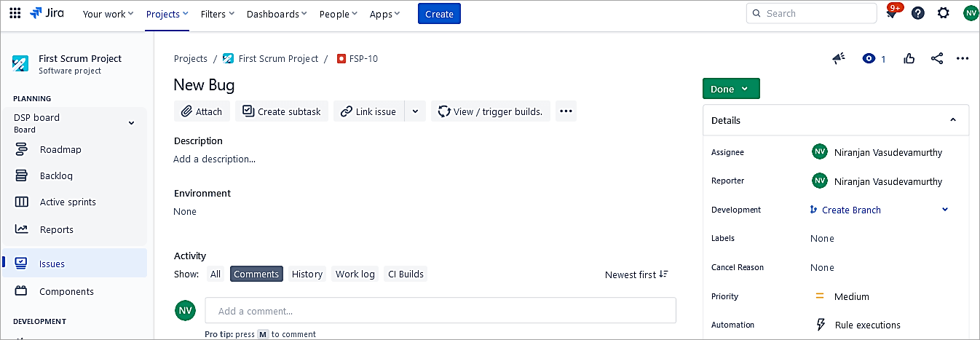Open Backlog in the sidebar
The height and width of the screenshot is (340, 980).
(x=56, y=175)
